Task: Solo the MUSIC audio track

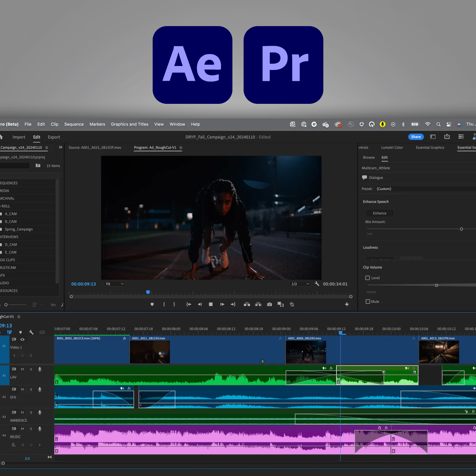Action: (x=31, y=429)
